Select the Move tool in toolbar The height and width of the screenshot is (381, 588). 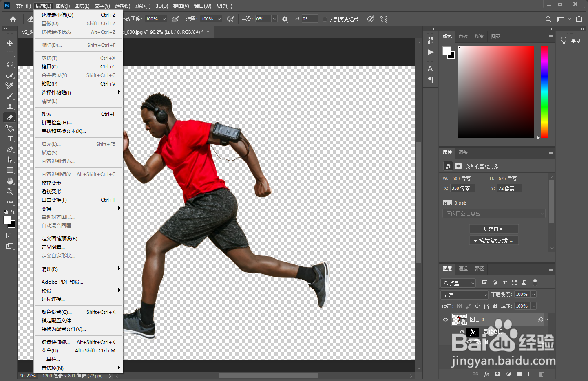pyautogui.click(x=10, y=43)
